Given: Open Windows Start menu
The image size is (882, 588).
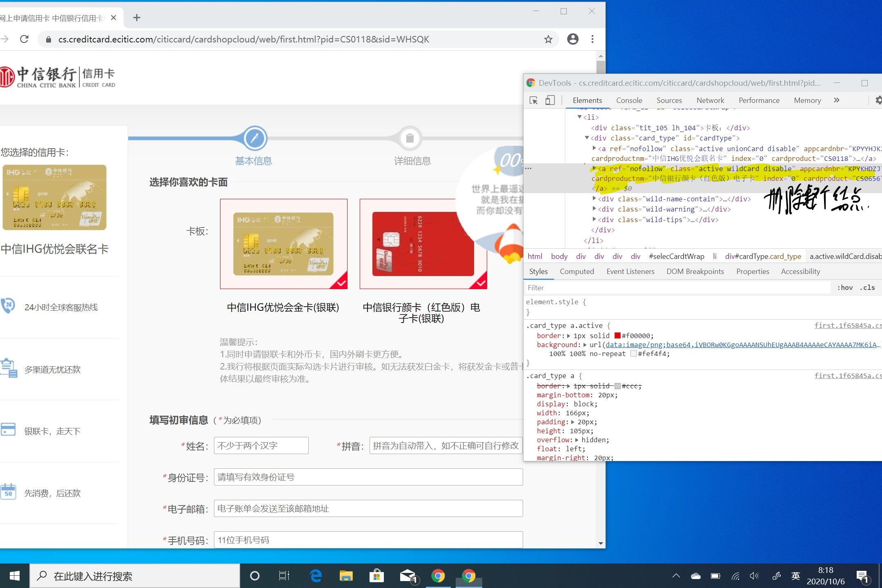Looking at the screenshot, I should [15, 576].
